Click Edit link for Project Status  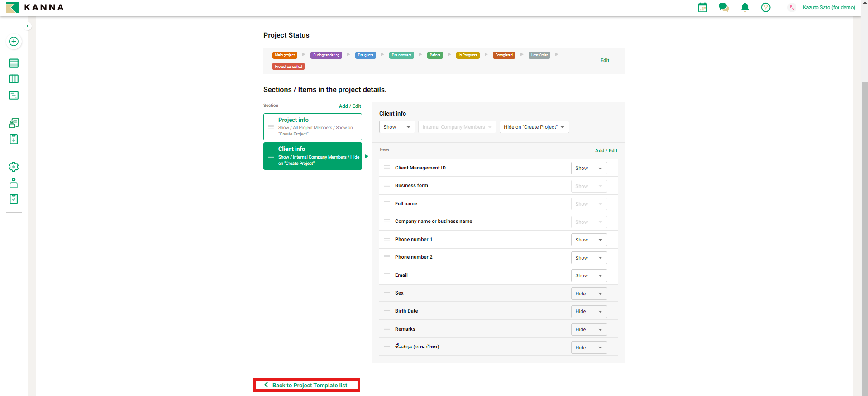click(605, 61)
